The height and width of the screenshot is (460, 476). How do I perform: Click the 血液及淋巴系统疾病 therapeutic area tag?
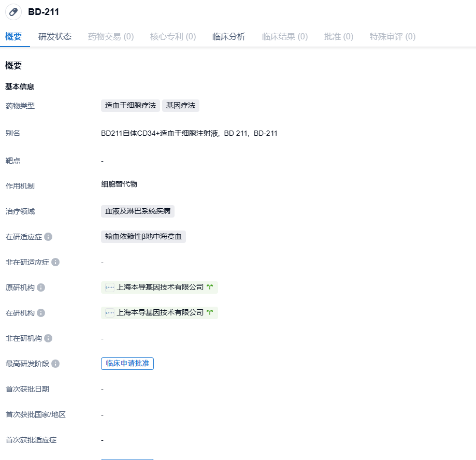click(138, 211)
